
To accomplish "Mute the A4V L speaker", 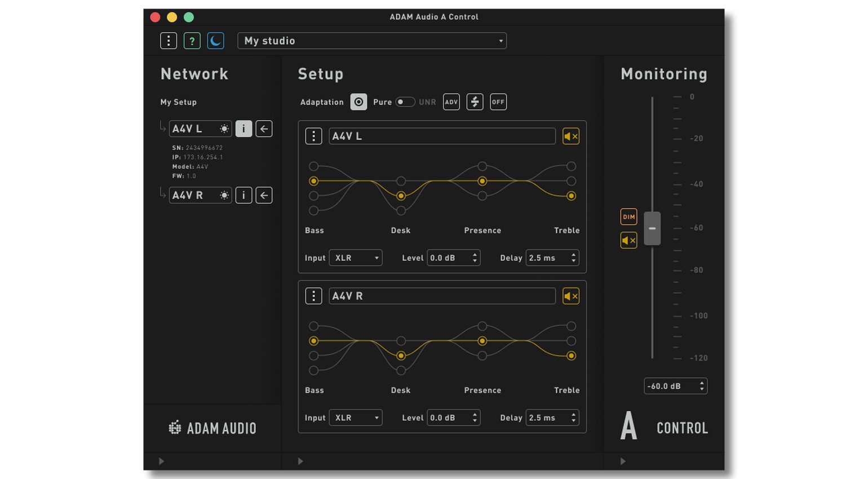I will (571, 136).
